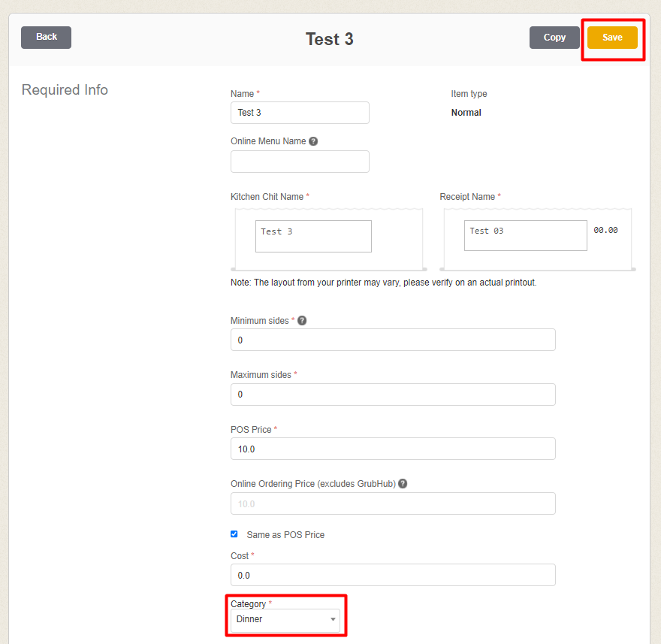
Task: Click the Normal item type value
Action: [466, 113]
